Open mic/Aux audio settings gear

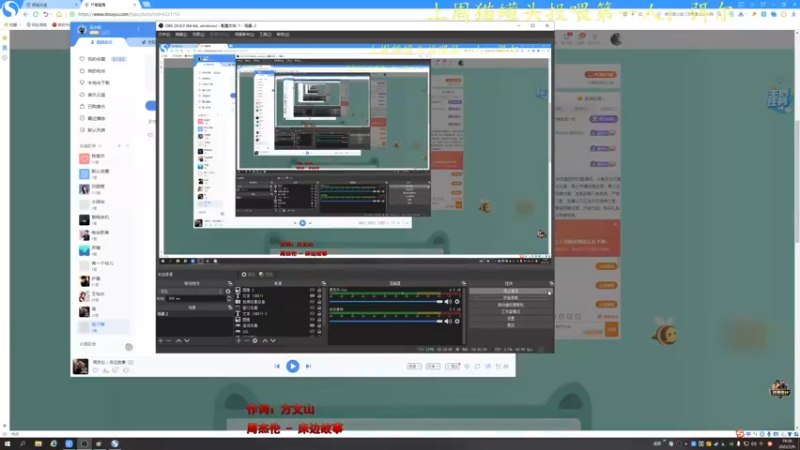(x=457, y=302)
